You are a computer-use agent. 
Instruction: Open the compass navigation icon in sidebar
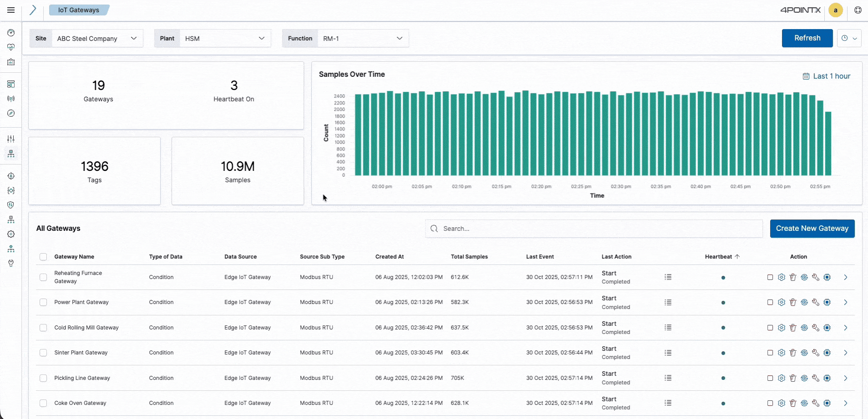pyautogui.click(x=11, y=113)
